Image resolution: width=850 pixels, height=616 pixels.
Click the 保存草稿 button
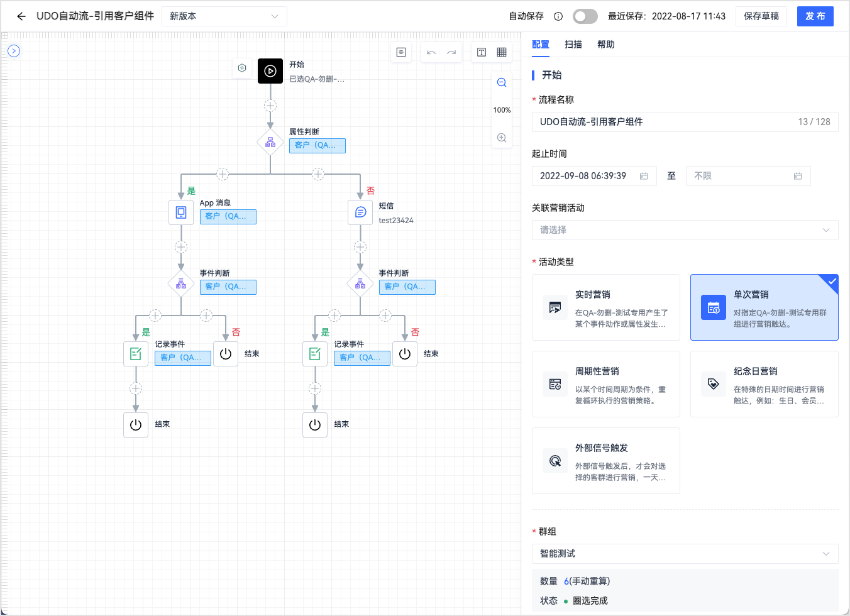click(761, 16)
